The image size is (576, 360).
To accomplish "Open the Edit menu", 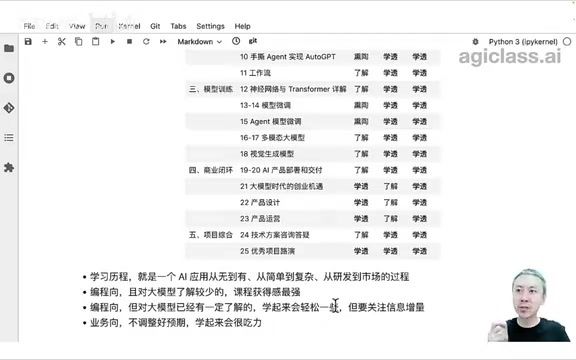I will (52, 26).
